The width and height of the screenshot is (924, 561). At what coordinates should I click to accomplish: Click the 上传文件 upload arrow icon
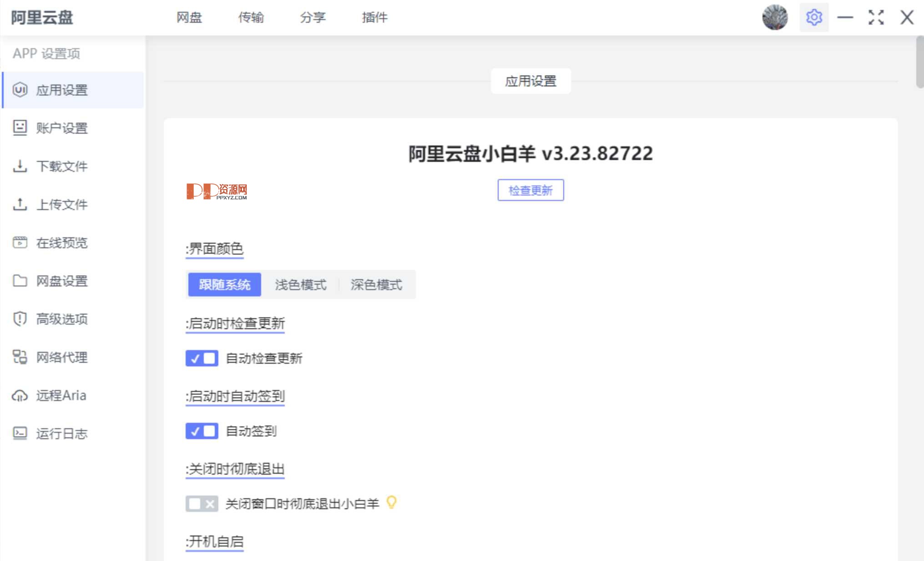click(20, 204)
